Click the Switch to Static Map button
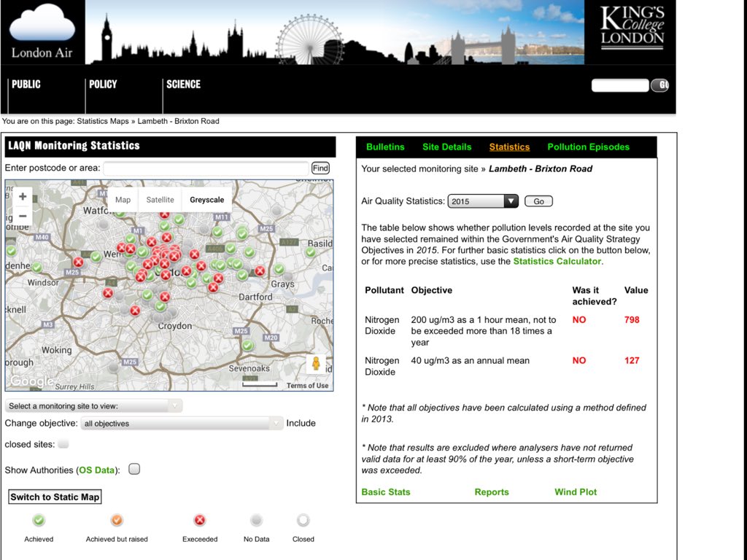This screenshot has height=560, width=747. point(54,497)
